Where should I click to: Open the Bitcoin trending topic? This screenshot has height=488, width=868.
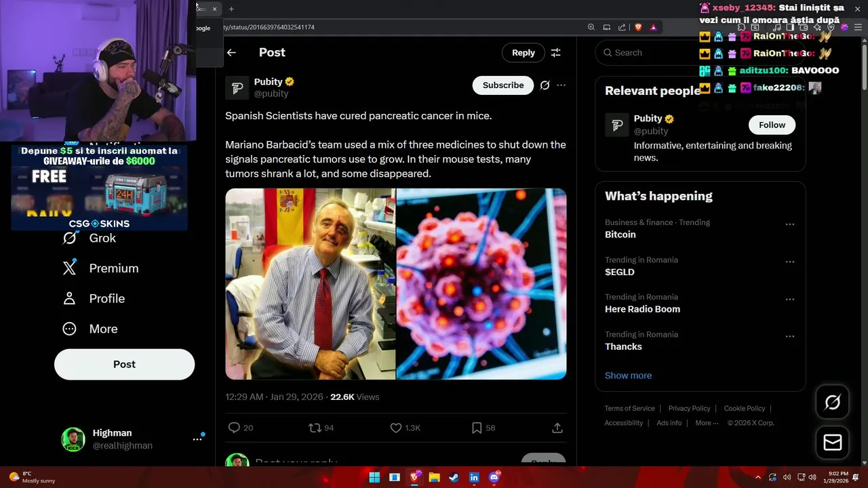click(x=620, y=235)
